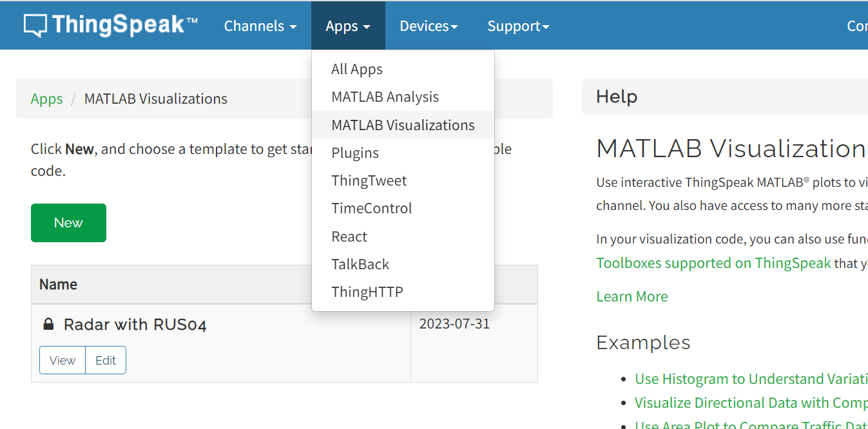This screenshot has height=429, width=868.
Task: Click the Radar with RUS04 title
Action: click(135, 325)
